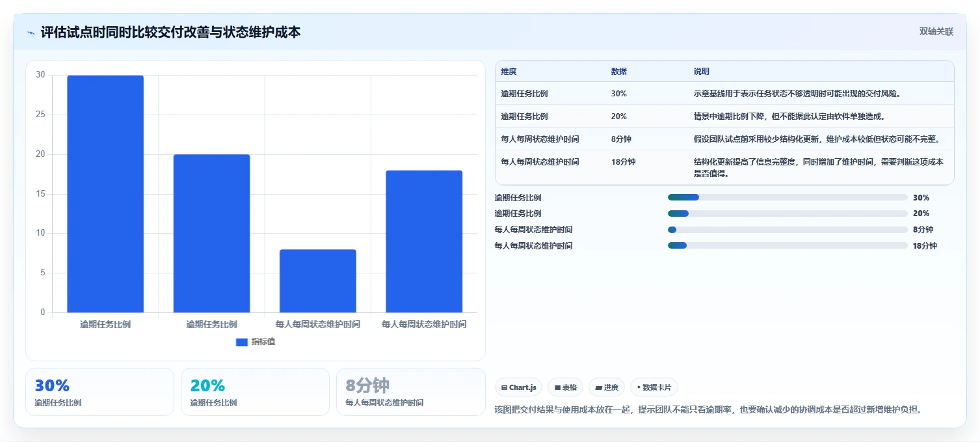Click the 18分钟 progress bar
Screen dimensions: 980x442
[788, 245]
